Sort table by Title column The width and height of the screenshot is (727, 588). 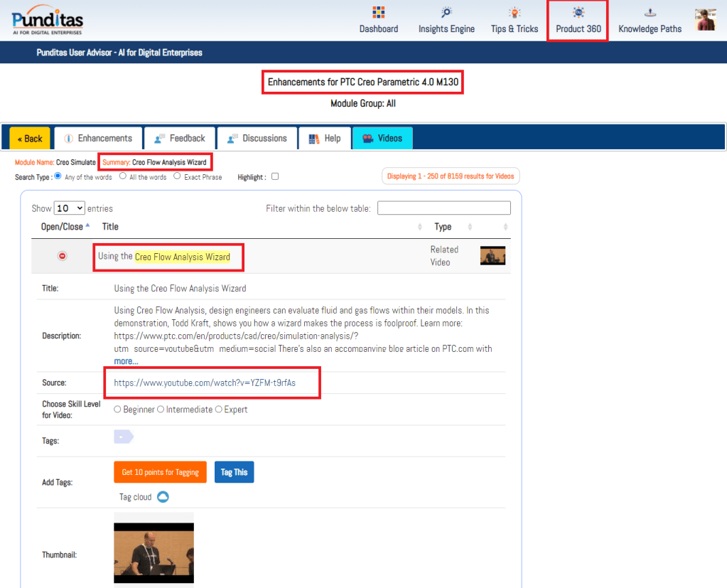(110, 227)
